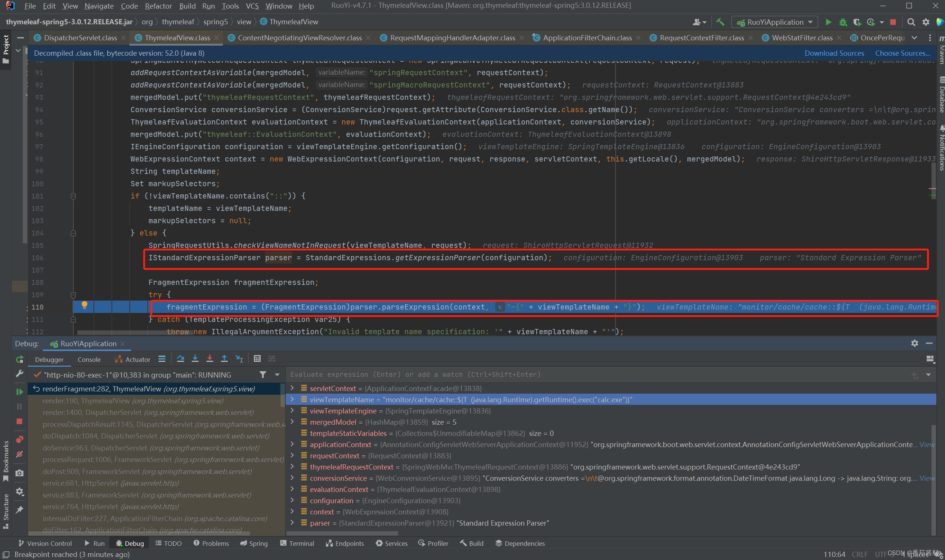Open the RuoYiApplication run configuration dropdown
Screen dimensions: 945x560
tap(775, 22)
